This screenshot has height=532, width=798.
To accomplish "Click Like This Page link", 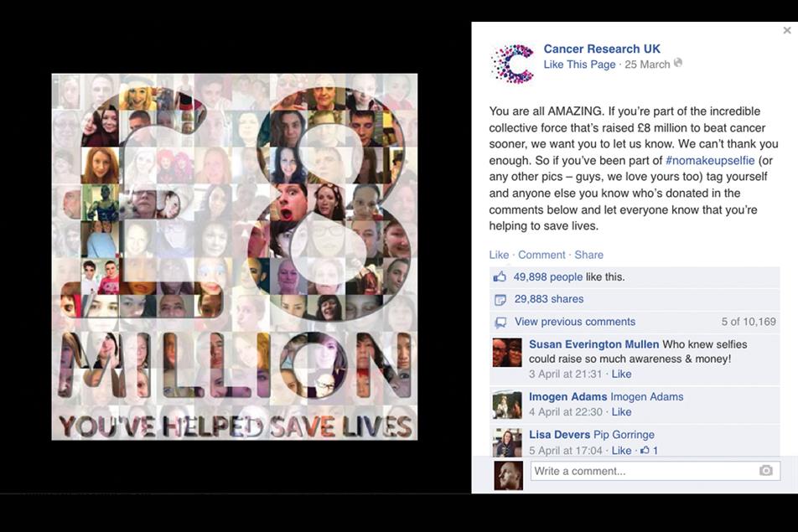I will [x=579, y=65].
